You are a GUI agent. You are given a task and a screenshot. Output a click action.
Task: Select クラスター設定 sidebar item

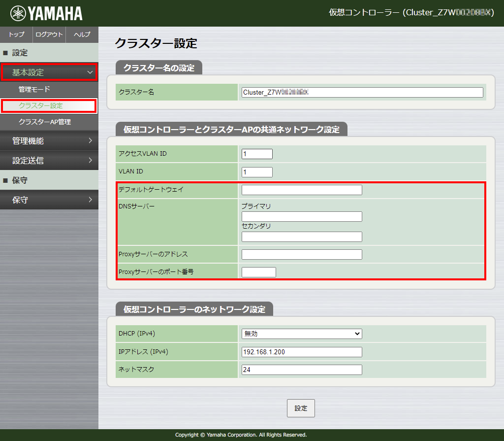(41, 105)
